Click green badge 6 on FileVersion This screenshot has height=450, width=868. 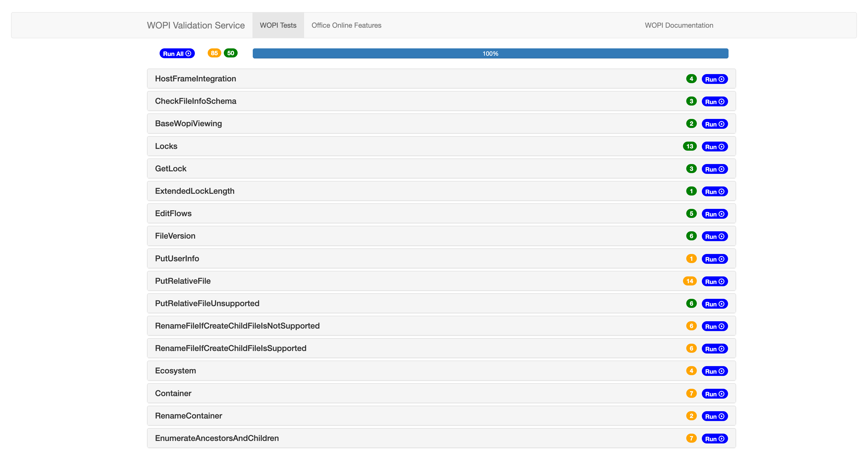(x=691, y=236)
